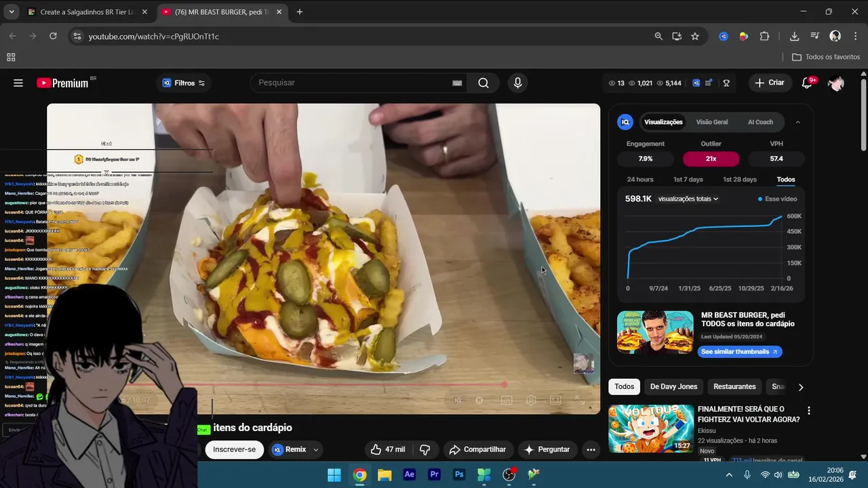
Task: Click See similar thumbnails link
Action: click(x=740, y=352)
